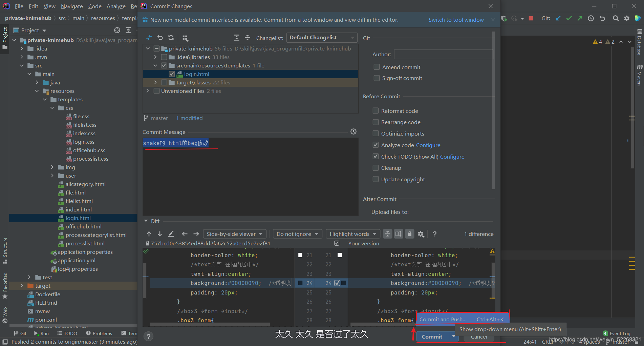Click the Commit button

click(432, 337)
